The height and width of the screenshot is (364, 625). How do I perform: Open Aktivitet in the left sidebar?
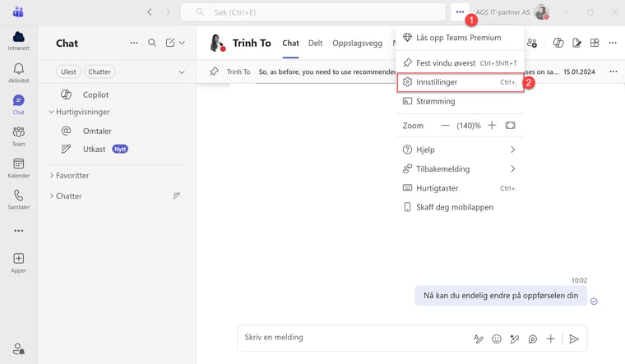pos(18,73)
